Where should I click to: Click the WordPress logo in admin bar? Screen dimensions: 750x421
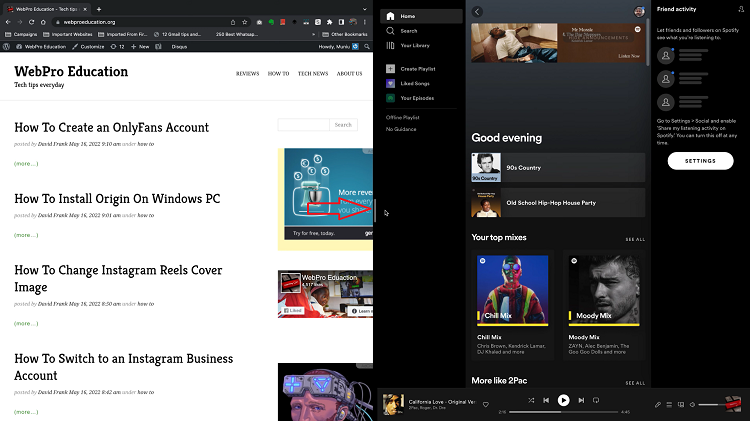coord(7,47)
